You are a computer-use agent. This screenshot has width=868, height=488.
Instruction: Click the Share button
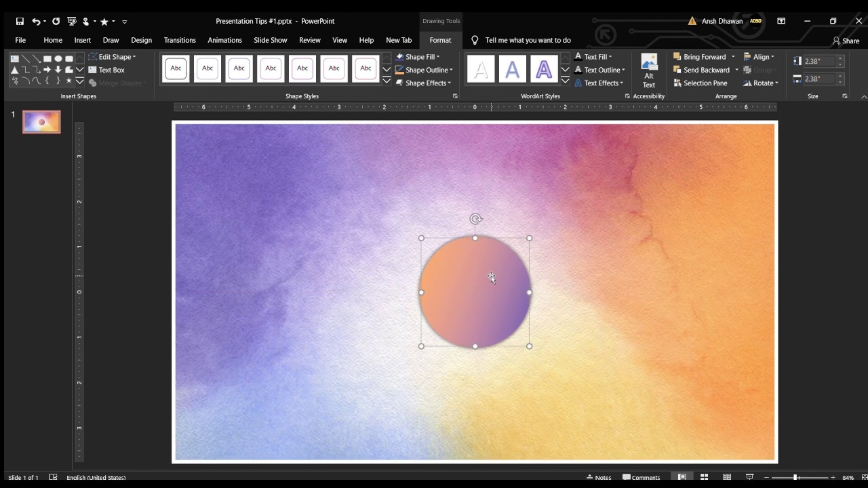coord(846,41)
